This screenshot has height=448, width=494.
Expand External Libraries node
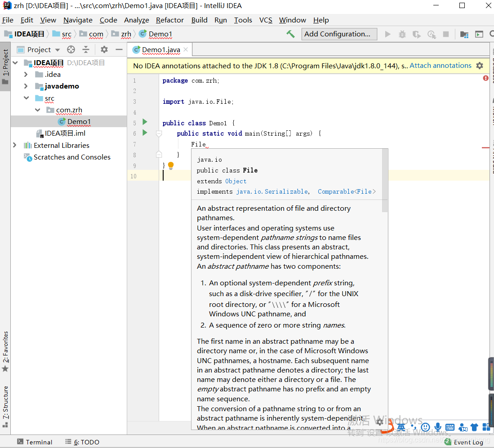point(15,145)
